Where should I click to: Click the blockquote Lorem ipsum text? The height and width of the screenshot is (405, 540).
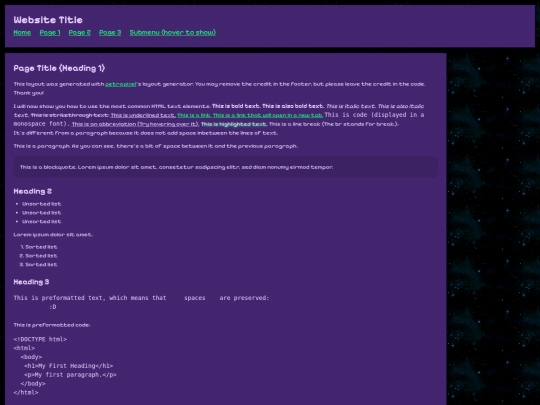point(177,167)
